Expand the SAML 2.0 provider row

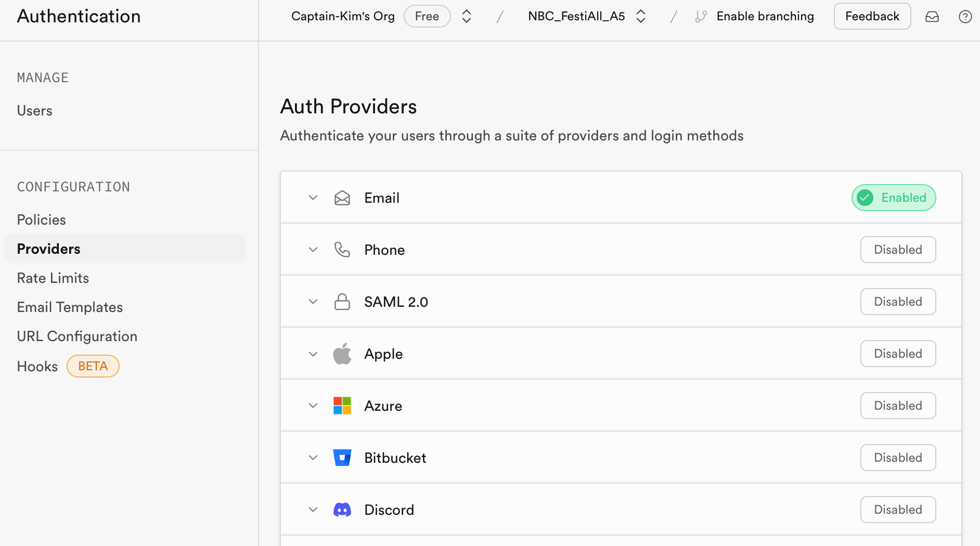pos(313,302)
